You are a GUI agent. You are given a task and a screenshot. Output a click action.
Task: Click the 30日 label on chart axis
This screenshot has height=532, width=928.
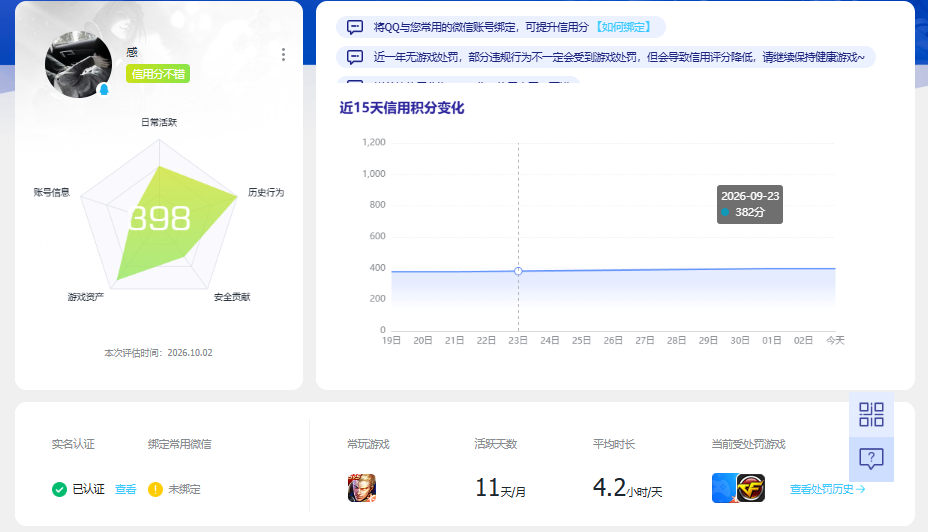(740, 340)
